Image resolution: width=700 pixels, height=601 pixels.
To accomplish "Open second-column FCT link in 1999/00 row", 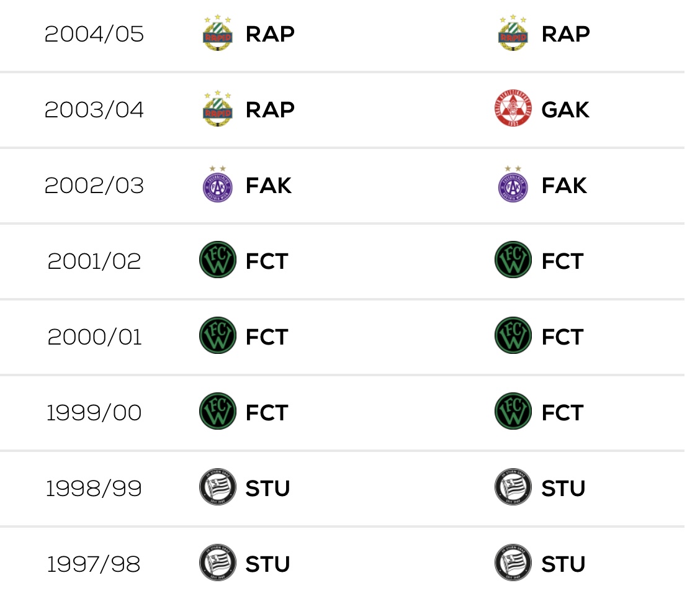I will 562,412.
